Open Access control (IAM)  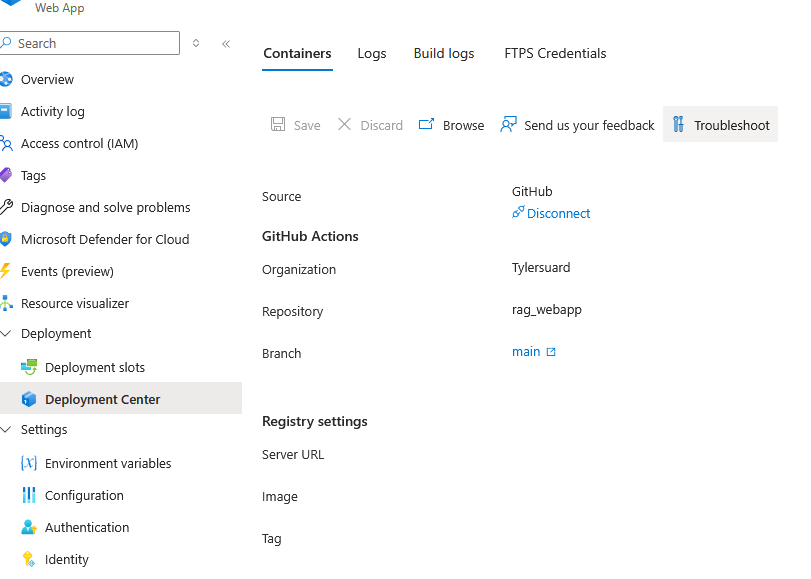coord(80,143)
